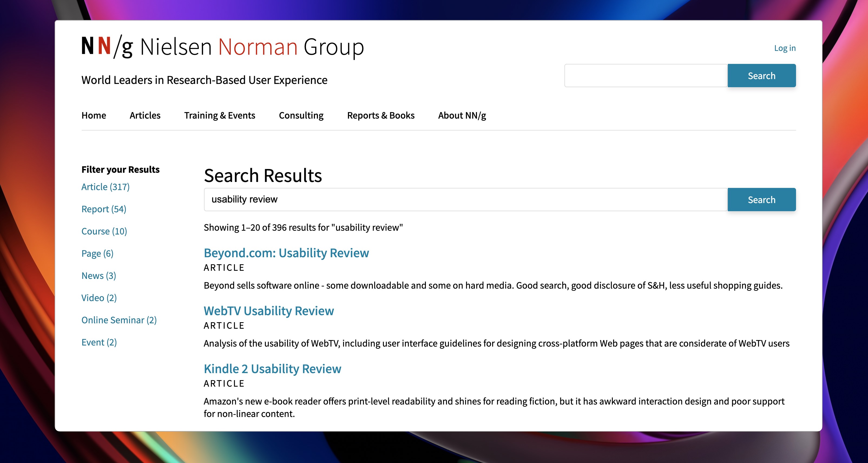Open the Consulting nav item
This screenshot has height=463, width=868.
301,115
